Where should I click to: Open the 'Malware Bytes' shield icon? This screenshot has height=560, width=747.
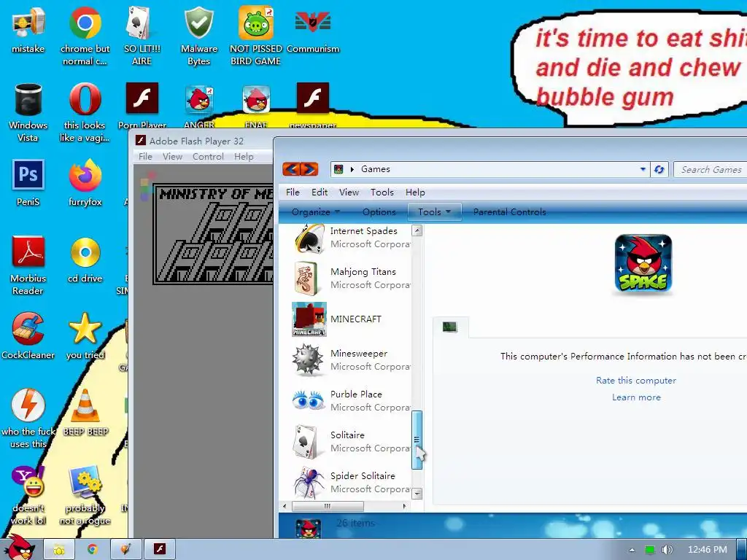(x=199, y=36)
